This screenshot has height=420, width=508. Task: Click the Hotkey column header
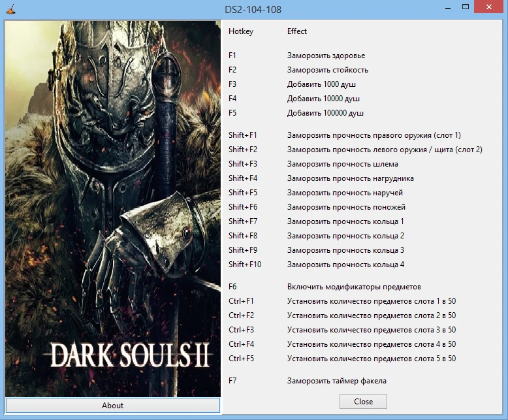pos(241,31)
